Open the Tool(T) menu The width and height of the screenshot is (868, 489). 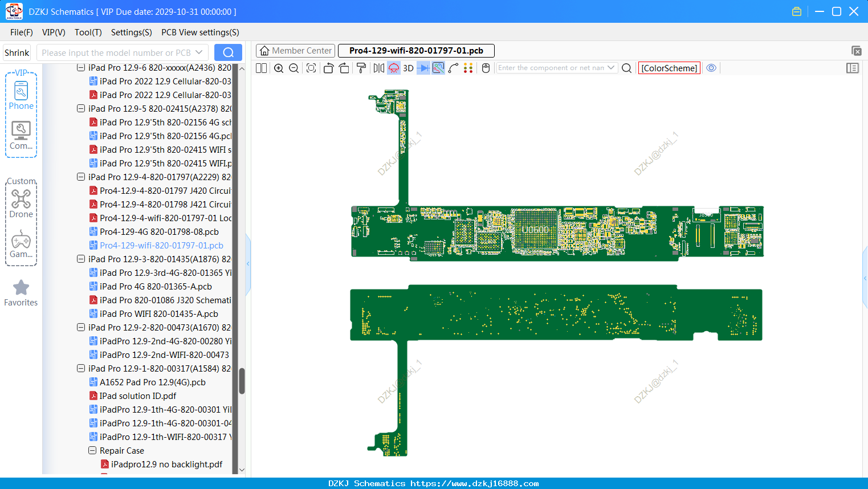click(88, 32)
